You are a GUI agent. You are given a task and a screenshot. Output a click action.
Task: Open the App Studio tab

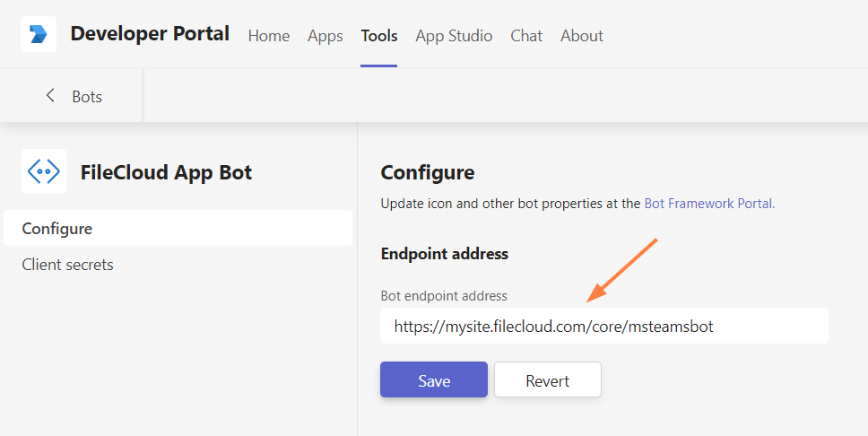[454, 36]
